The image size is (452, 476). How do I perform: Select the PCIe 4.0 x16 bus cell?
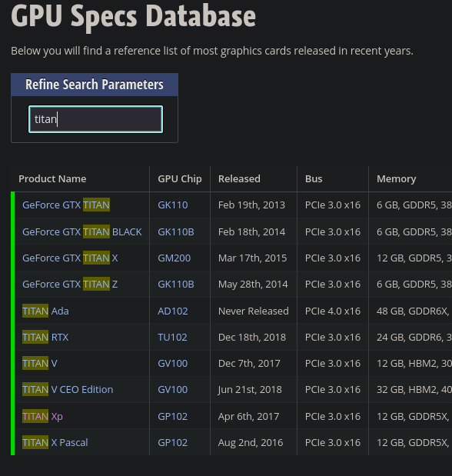[x=333, y=311]
